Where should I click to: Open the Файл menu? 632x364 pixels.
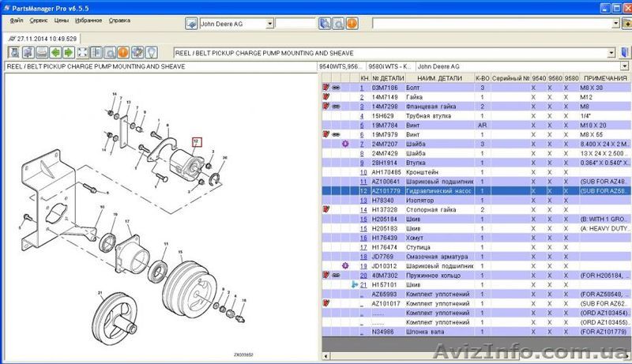[17, 18]
